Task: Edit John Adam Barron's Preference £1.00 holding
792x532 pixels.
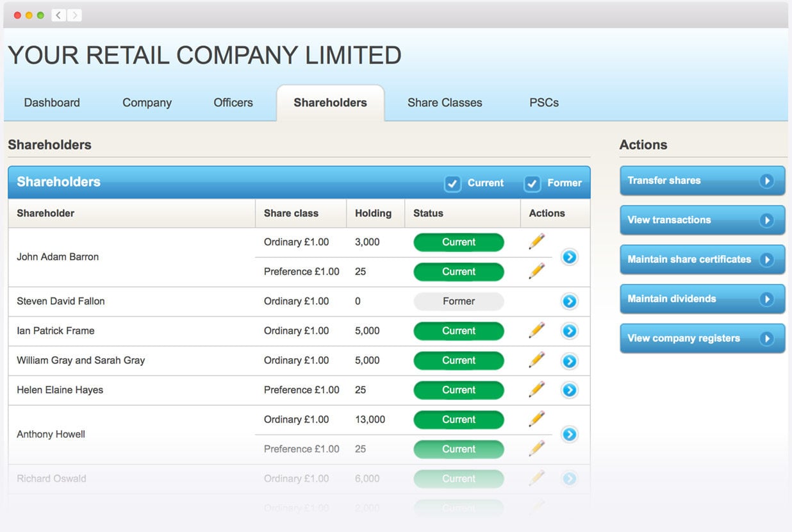Action: [x=537, y=271]
